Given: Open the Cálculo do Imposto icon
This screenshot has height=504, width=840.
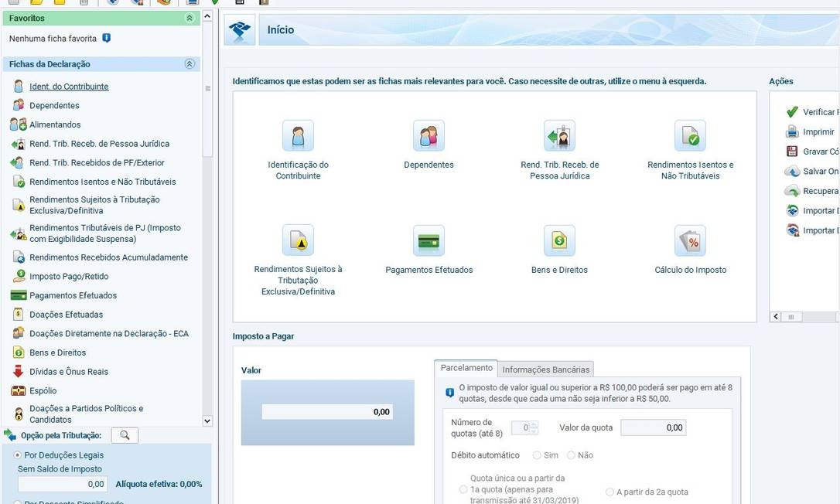Looking at the screenshot, I should 690,241.
